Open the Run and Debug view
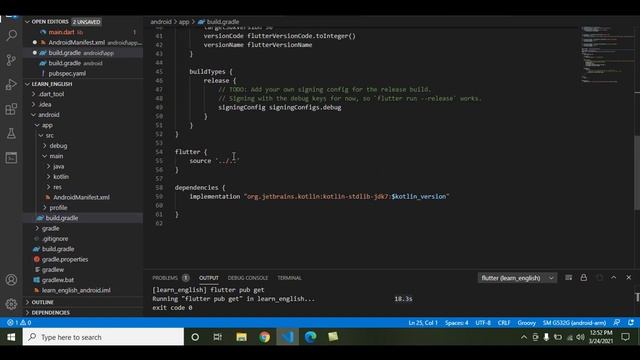 11,84
